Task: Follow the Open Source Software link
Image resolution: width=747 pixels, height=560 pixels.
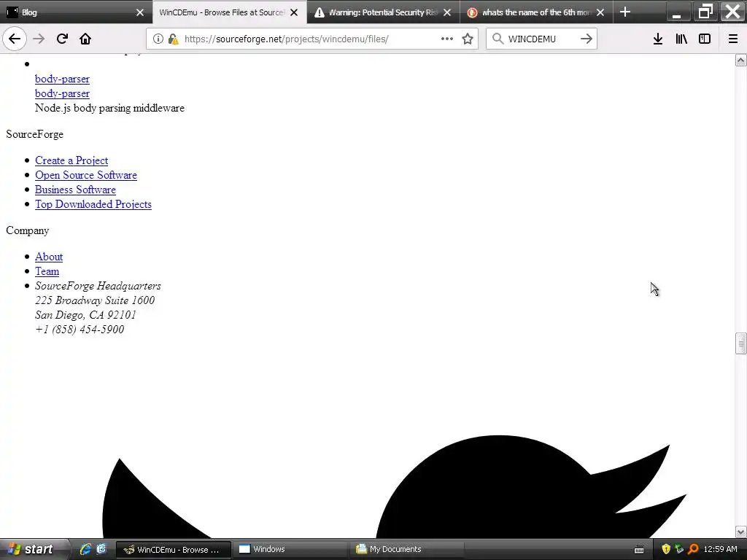Action: click(86, 175)
